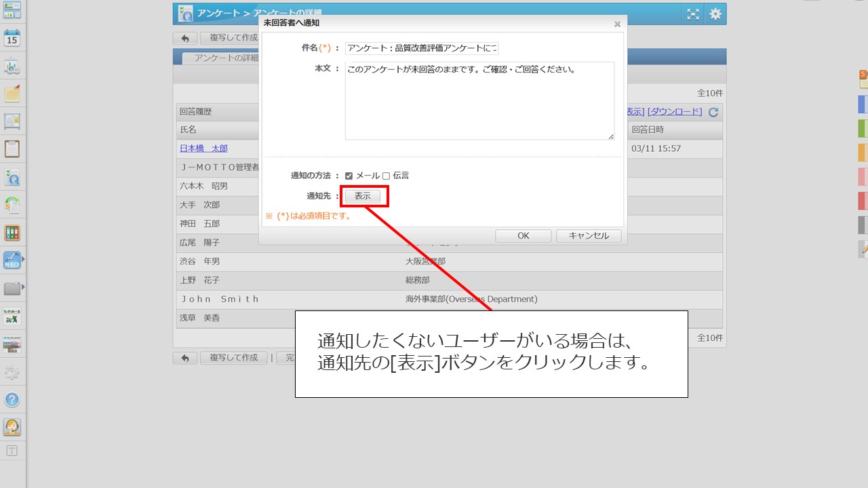The image size is (868, 488).
Task: Click the 大阪営業部 department cell
Action: (425, 262)
